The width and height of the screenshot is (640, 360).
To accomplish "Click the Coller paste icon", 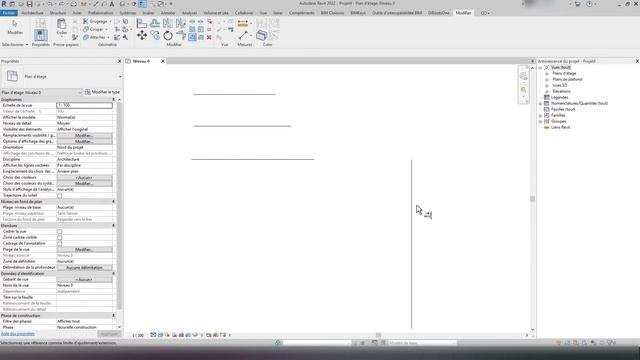I will pos(62,24).
